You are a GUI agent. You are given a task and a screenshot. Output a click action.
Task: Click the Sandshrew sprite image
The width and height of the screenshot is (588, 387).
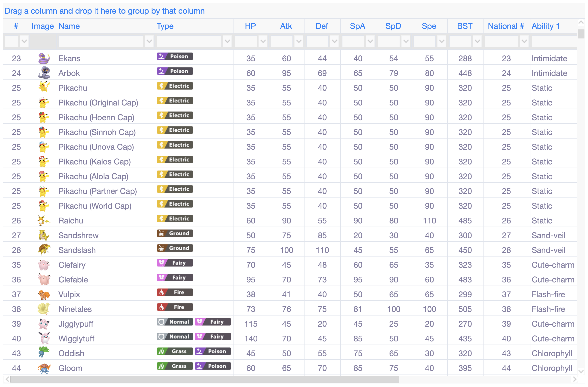point(44,235)
